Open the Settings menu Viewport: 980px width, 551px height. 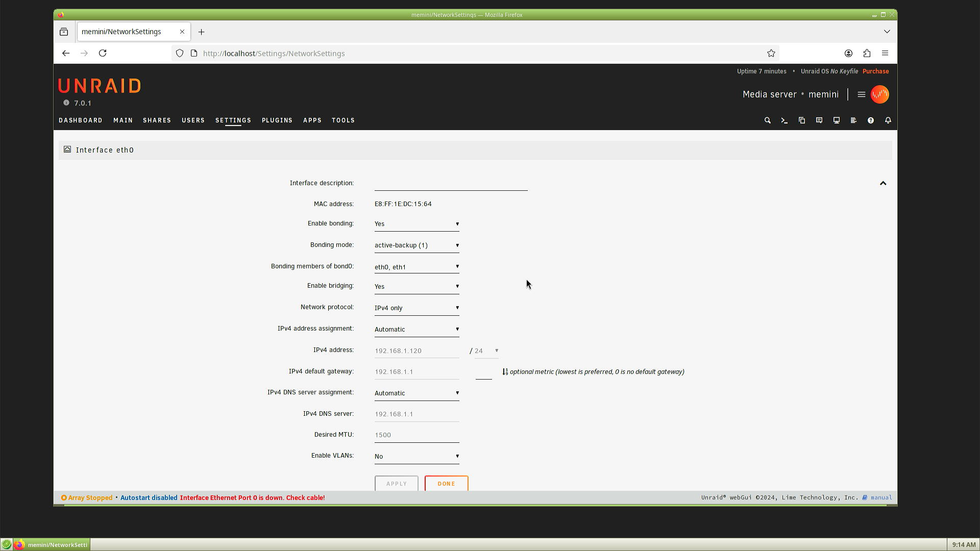233,120
